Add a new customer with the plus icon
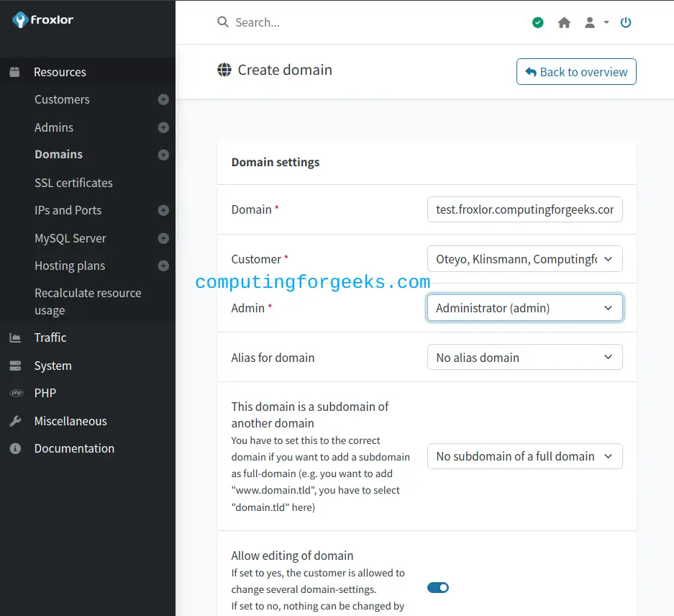This screenshot has width=674, height=616. pyautogui.click(x=163, y=100)
